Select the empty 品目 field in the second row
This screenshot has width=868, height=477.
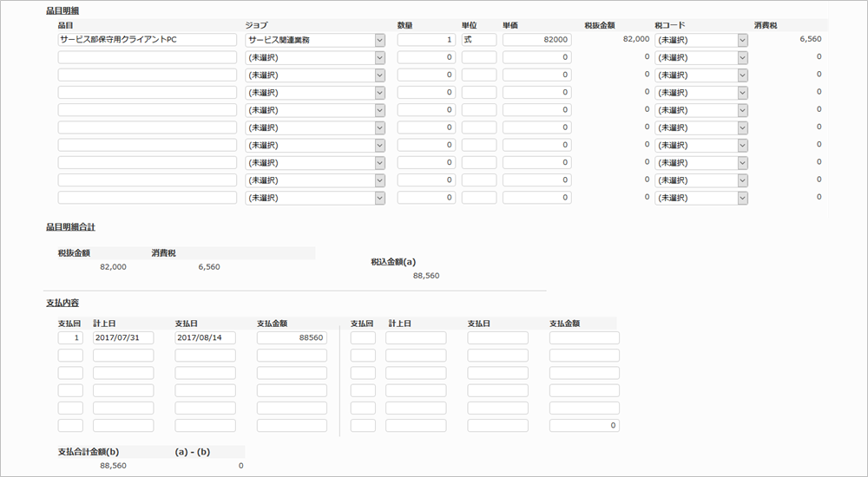coord(148,57)
